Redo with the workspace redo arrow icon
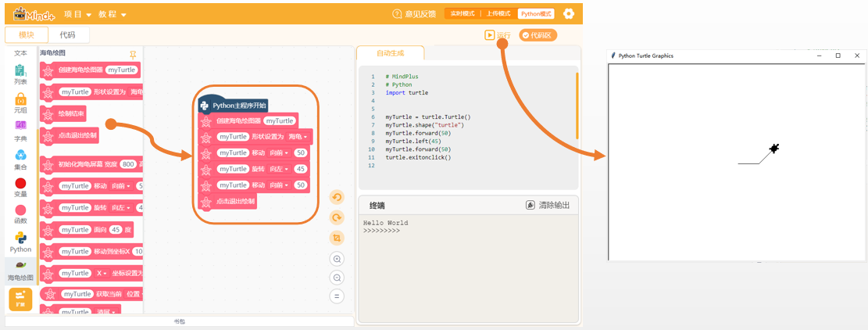This screenshot has height=330, width=868. [337, 217]
